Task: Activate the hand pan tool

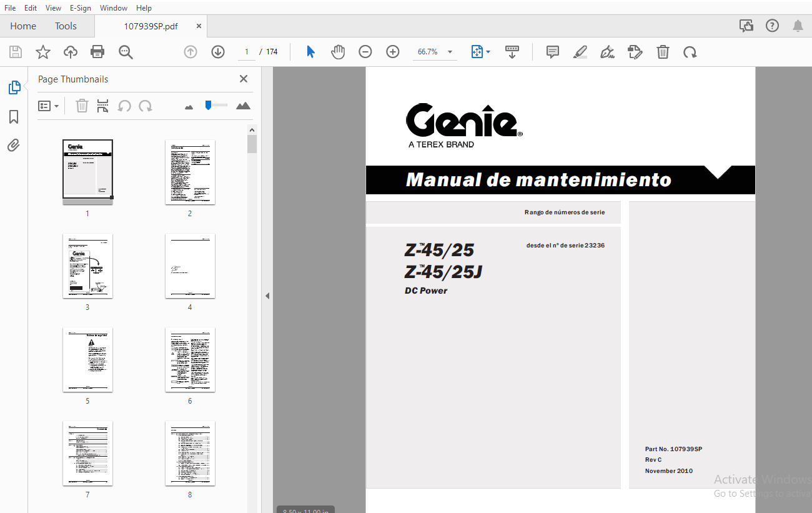Action: (x=338, y=52)
